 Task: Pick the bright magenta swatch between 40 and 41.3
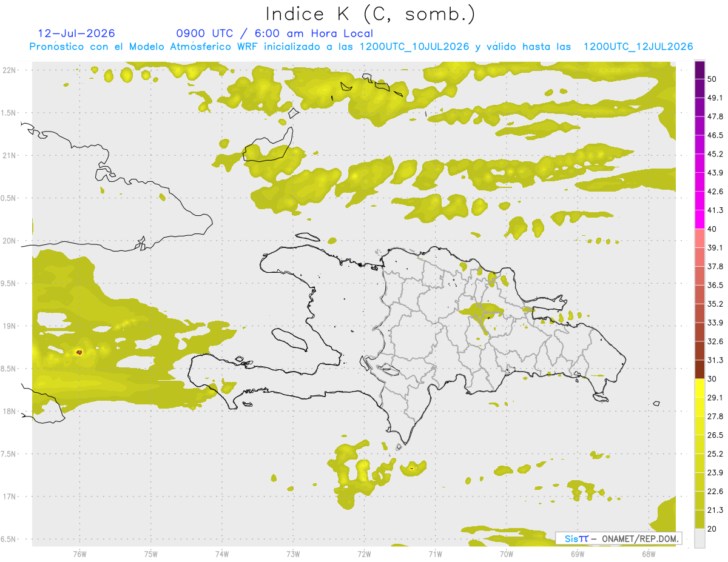(699, 219)
